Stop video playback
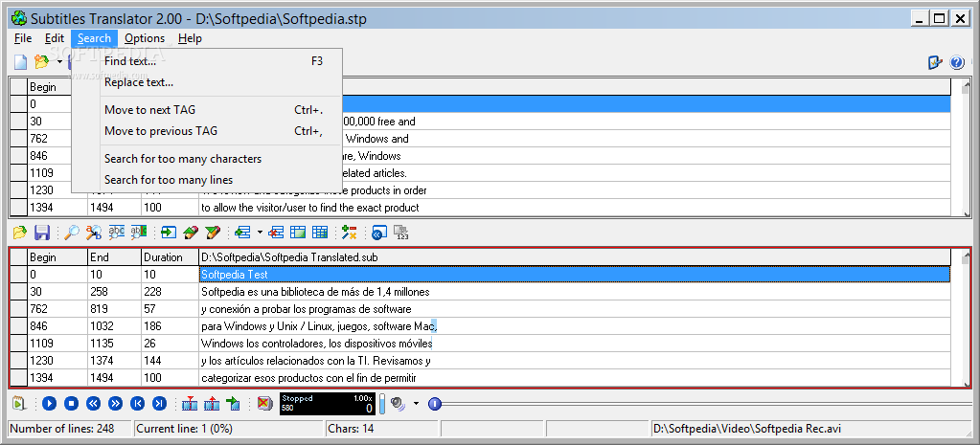 pyautogui.click(x=72, y=404)
